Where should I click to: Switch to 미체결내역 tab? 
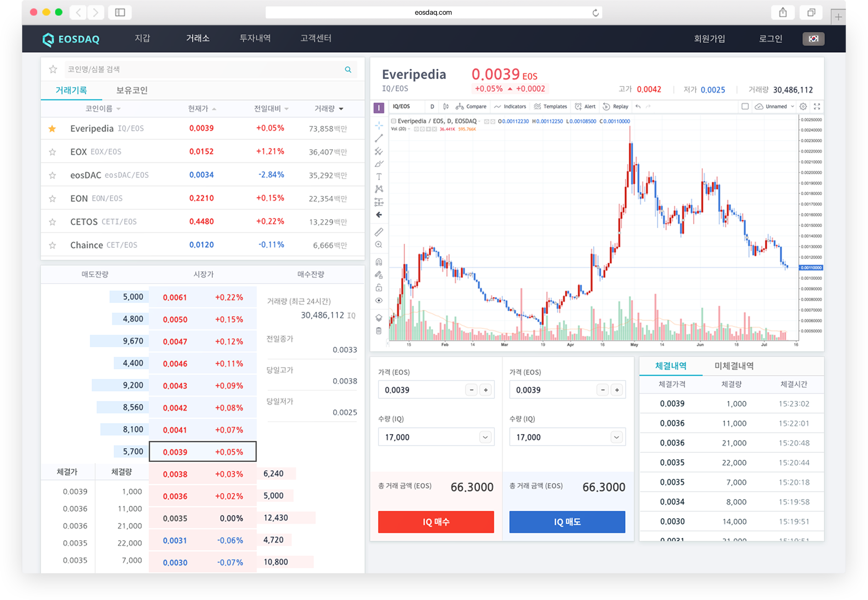(x=734, y=366)
